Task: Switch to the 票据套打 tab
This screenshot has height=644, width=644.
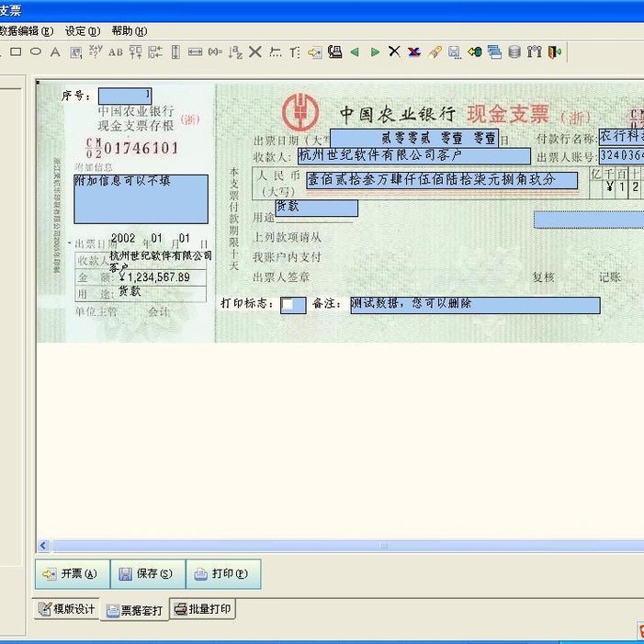Action: point(134,611)
